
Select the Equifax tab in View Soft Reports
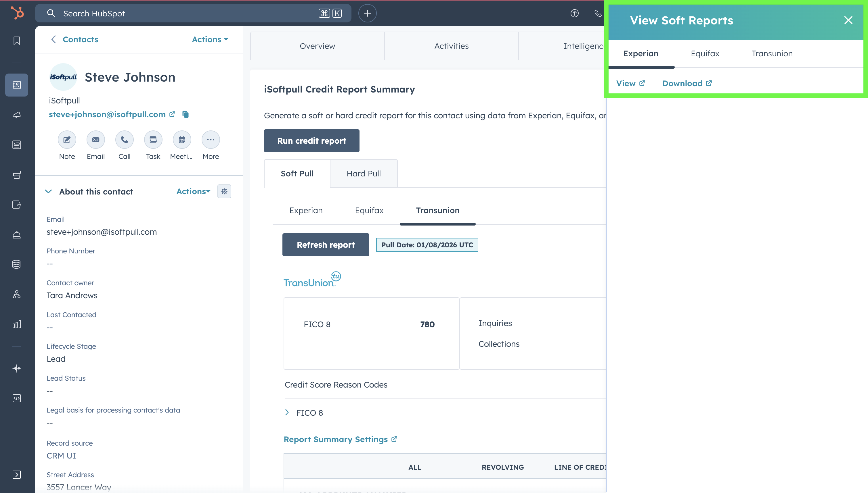point(705,53)
